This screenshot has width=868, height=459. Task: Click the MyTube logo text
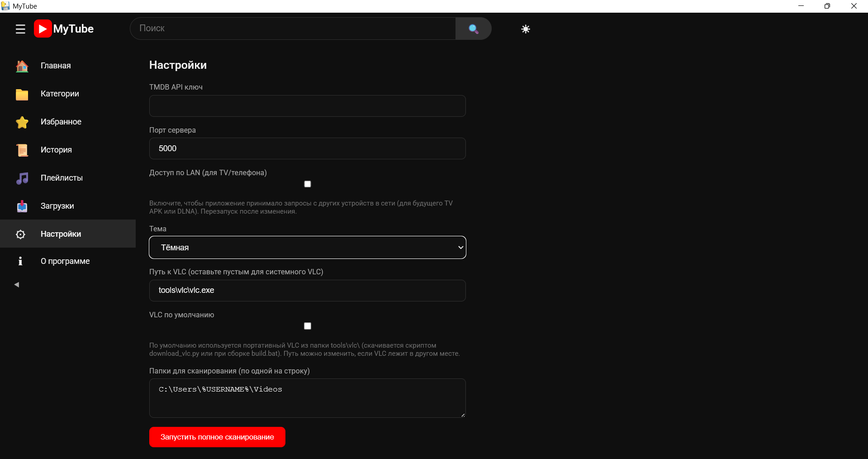[73, 29]
